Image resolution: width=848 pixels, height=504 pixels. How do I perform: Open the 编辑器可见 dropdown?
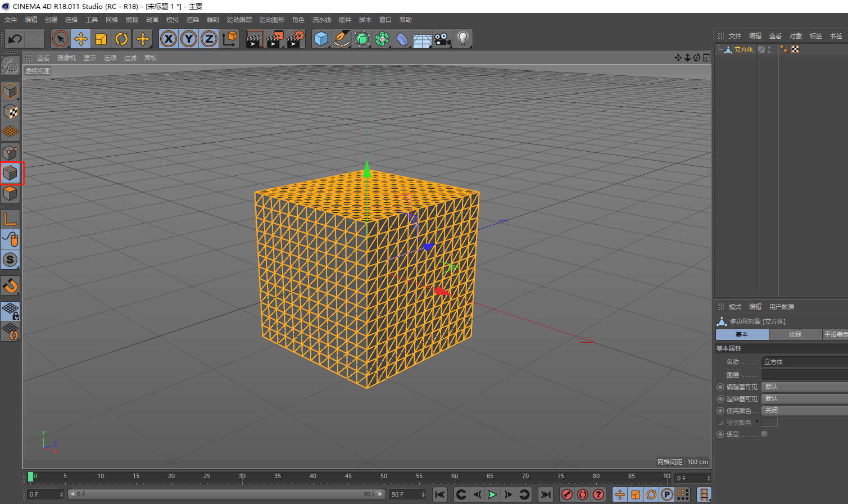tap(804, 387)
